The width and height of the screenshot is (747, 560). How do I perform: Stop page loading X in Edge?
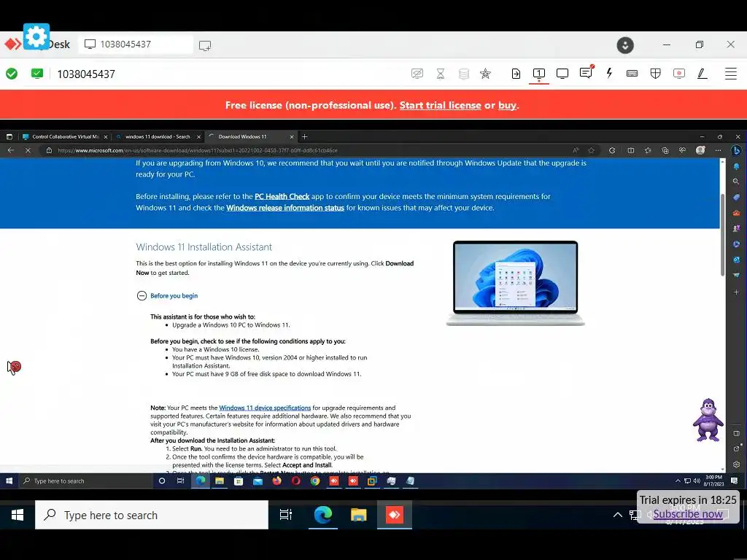(x=28, y=150)
